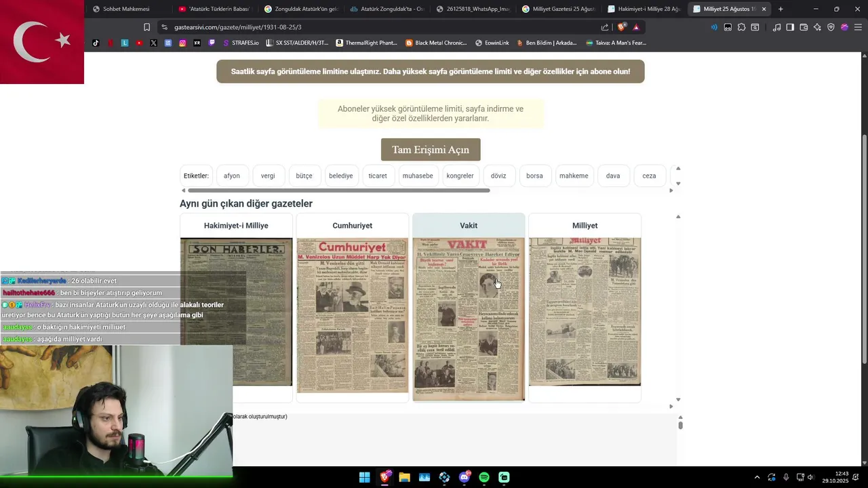
Task: Select the mahkeme tag
Action: point(574,176)
